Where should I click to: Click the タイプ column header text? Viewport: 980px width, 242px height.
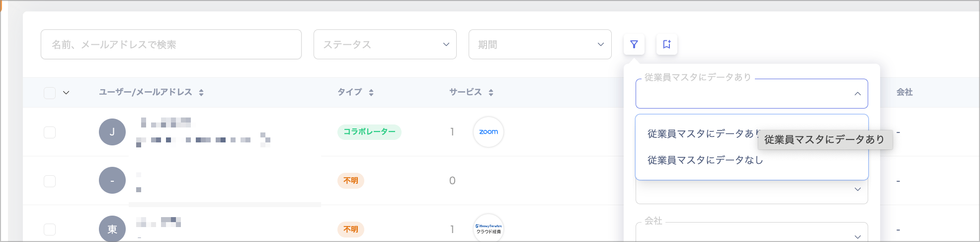[350, 92]
